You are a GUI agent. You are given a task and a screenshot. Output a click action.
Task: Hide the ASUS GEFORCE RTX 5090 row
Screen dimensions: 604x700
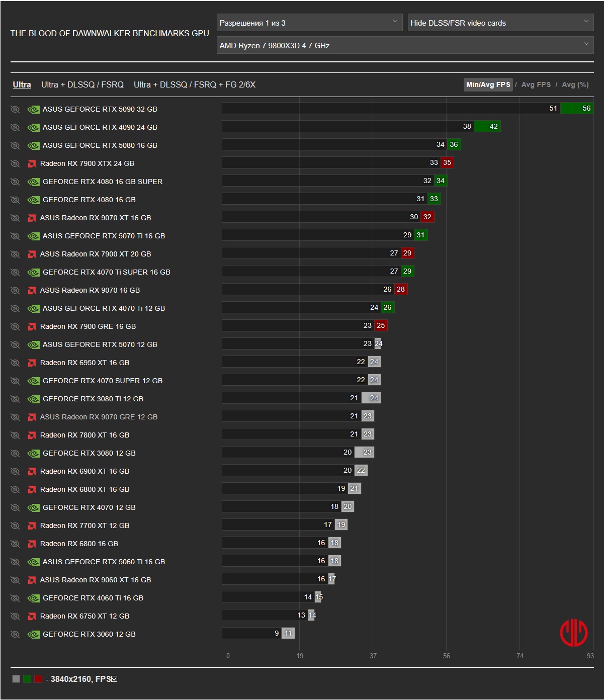[15, 109]
